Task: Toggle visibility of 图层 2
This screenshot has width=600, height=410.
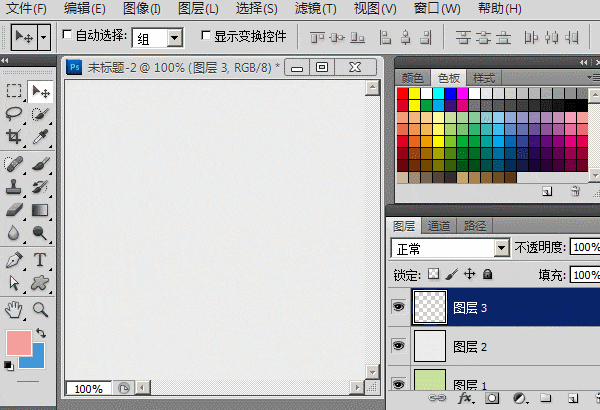Action: [x=399, y=346]
